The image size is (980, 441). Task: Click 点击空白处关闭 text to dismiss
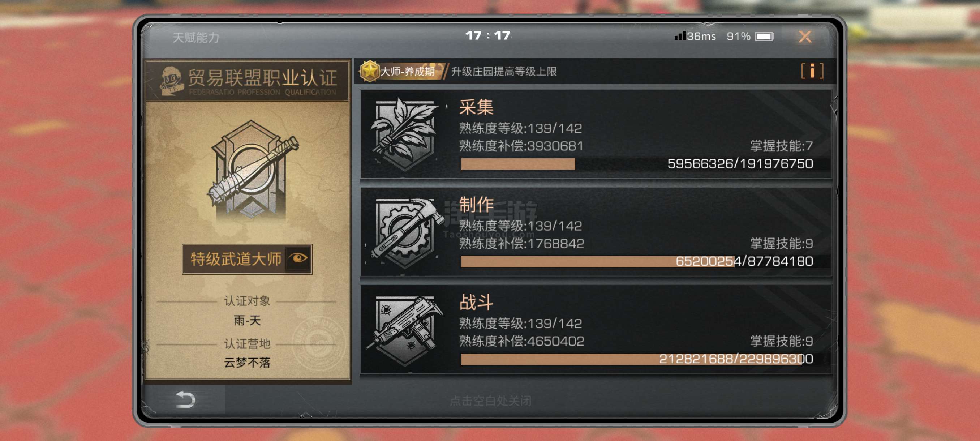pos(490,400)
